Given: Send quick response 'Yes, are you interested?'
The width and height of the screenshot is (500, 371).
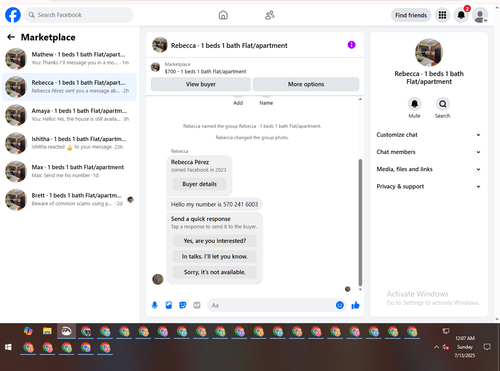Looking at the screenshot, I should click(215, 241).
